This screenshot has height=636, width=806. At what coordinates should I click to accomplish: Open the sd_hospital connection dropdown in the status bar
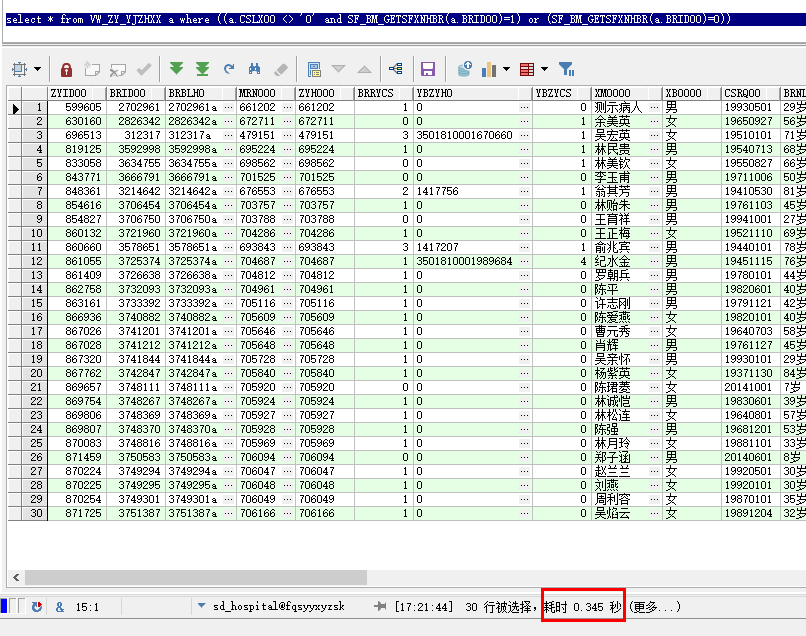coord(202,606)
